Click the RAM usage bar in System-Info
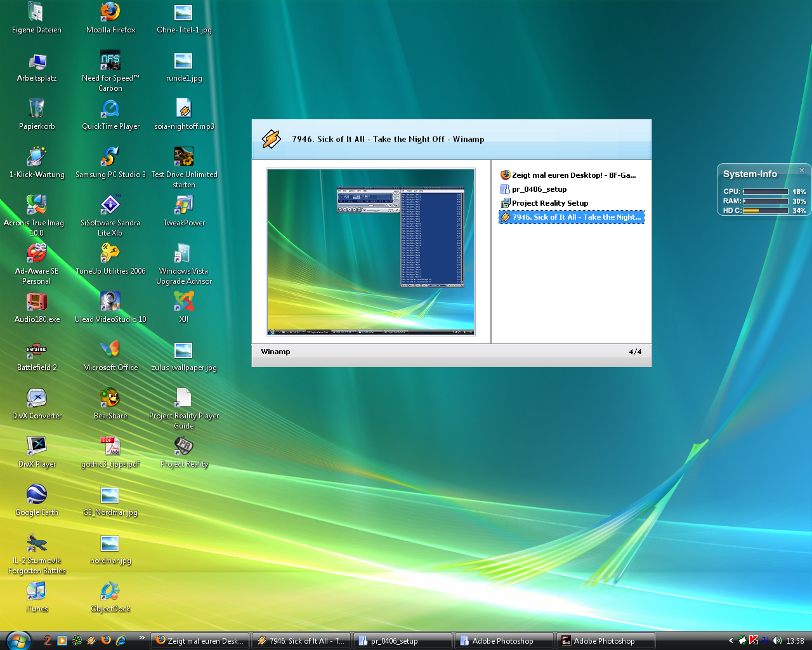812x650 pixels. pyautogui.click(x=766, y=201)
